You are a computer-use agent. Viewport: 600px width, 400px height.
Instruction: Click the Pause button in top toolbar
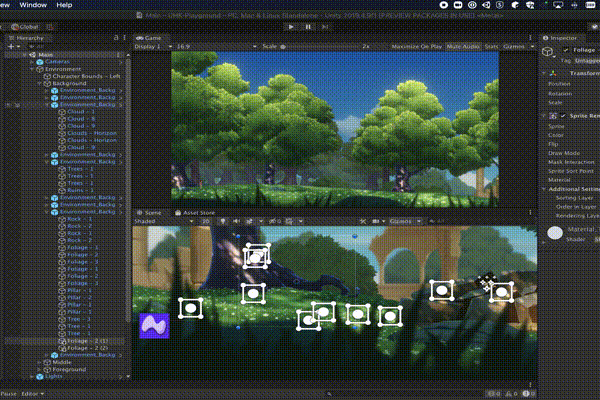tap(308, 27)
